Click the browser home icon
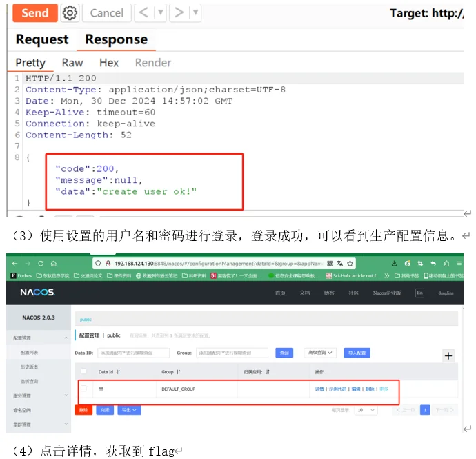The image size is (476, 459). (54, 264)
